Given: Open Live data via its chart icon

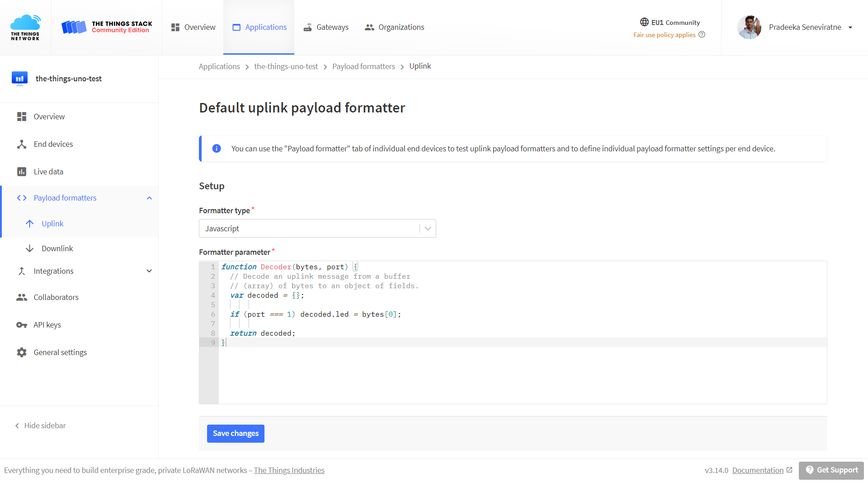Looking at the screenshot, I should coord(21,171).
